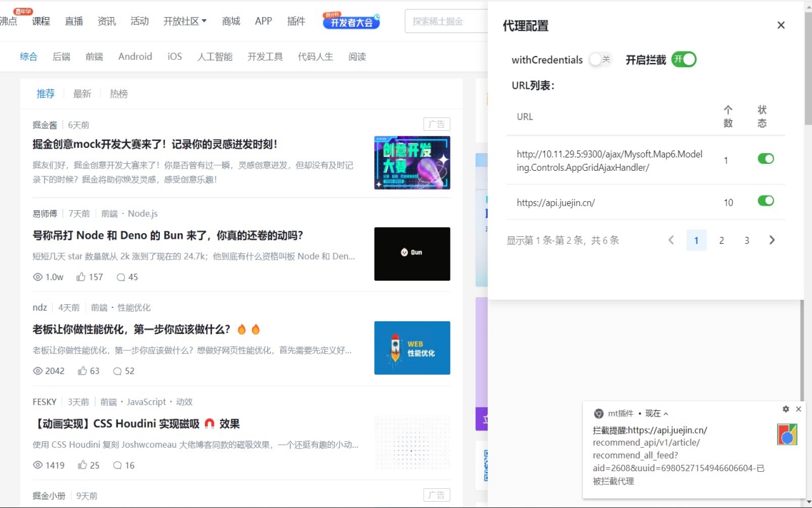Open the 直播 nav item
This screenshot has width=812, height=508.
[x=74, y=21]
